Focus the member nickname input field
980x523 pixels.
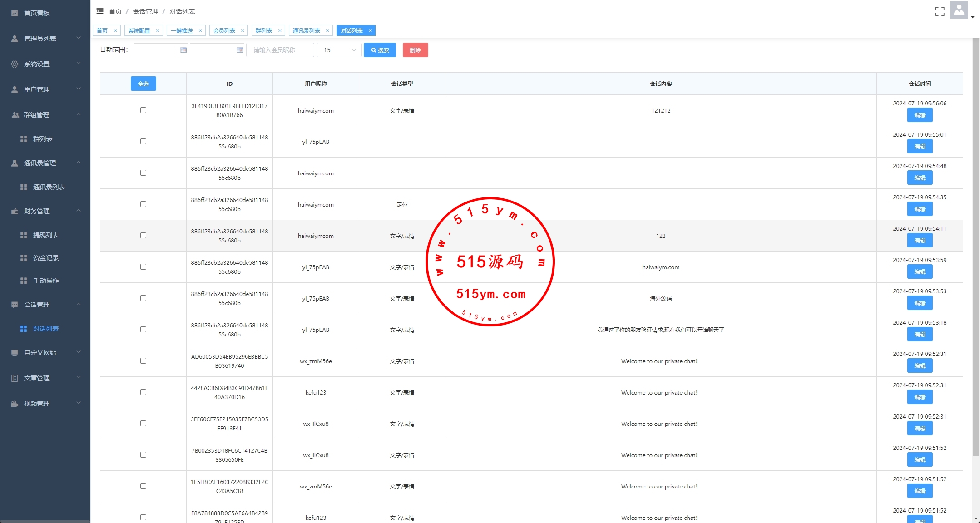280,50
